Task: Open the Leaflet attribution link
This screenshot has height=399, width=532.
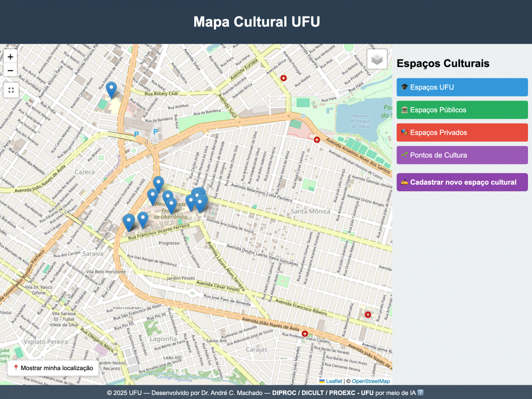Action: click(x=333, y=381)
